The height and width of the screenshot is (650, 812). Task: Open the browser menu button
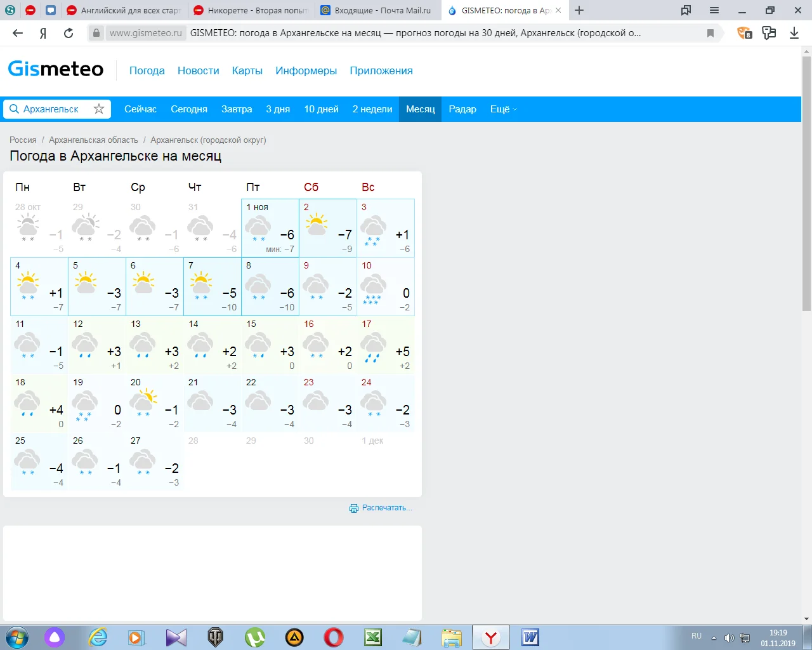(714, 10)
